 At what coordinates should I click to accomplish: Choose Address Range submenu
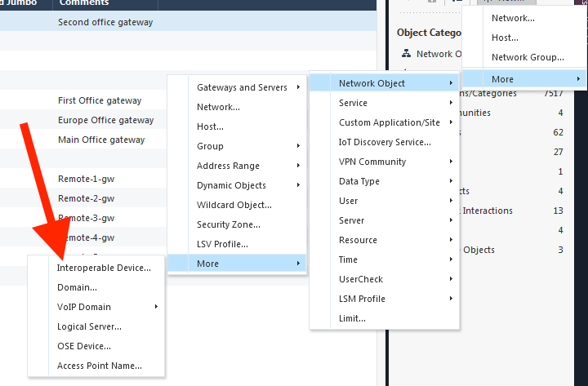coord(228,166)
